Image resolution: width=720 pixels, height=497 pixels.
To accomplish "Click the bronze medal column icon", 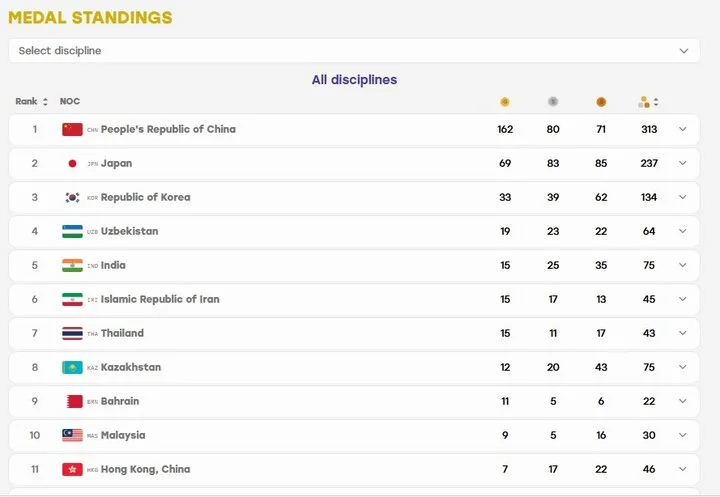I will point(601,102).
